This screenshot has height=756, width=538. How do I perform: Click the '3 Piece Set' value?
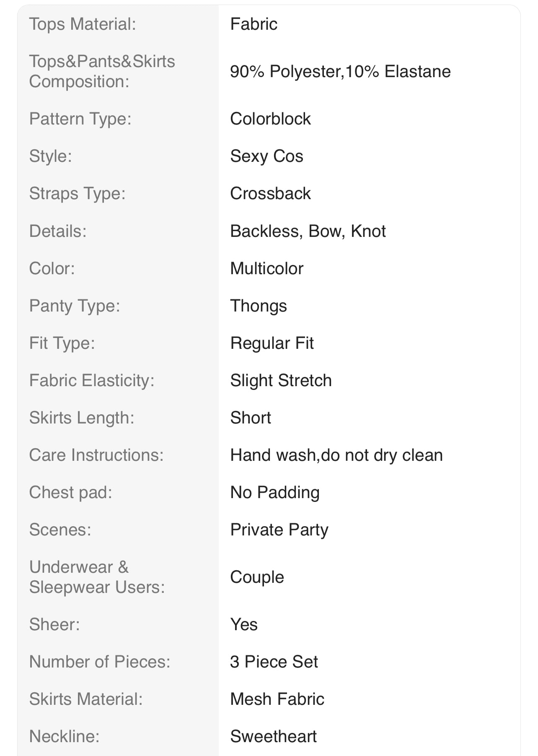coord(274,662)
